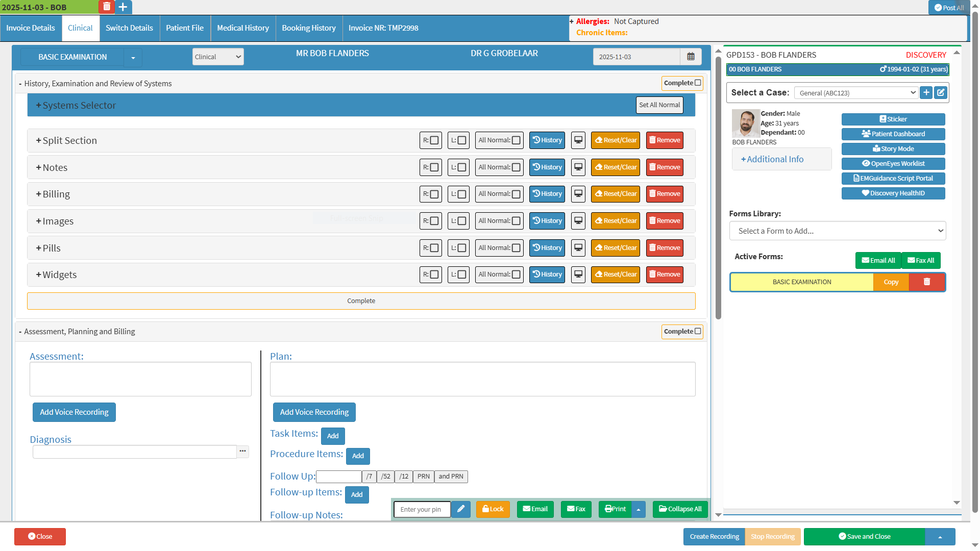The height and width of the screenshot is (551, 980).
Task: Click the Set All Normal button
Action: click(659, 105)
